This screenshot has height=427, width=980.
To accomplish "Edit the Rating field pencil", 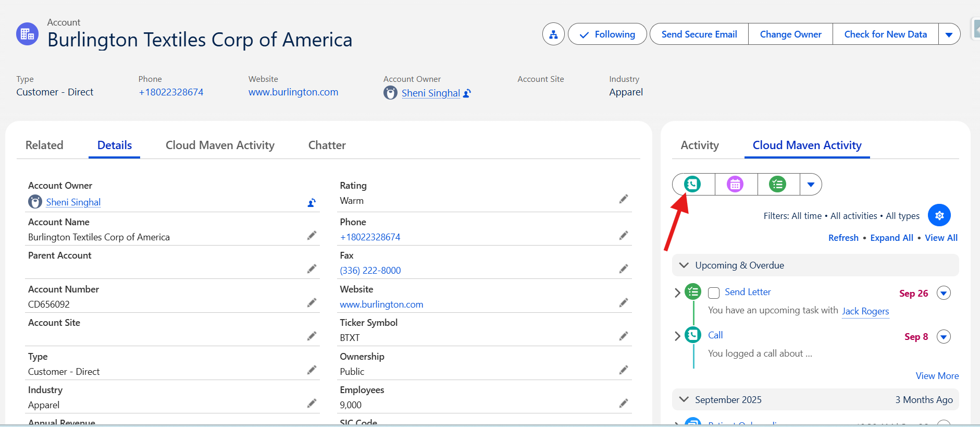I will [x=623, y=199].
